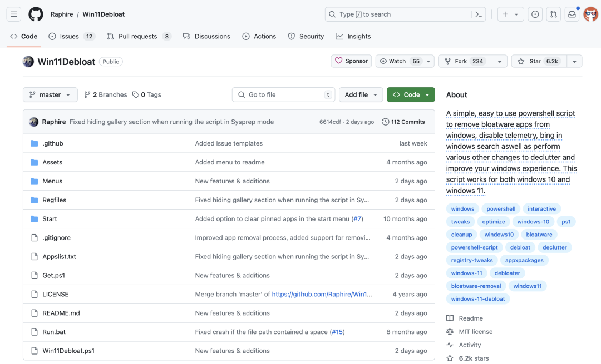Switch to the Issues tab
The width and height of the screenshot is (601, 364).
tap(71, 37)
